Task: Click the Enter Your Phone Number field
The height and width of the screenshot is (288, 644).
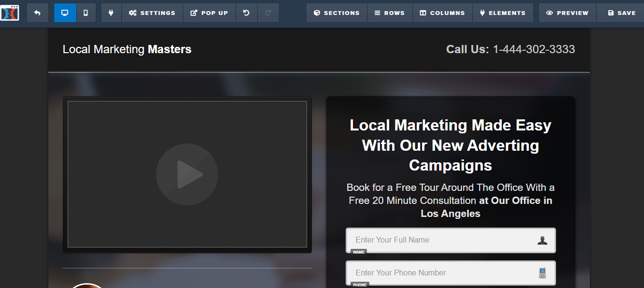Action: [x=451, y=273]
